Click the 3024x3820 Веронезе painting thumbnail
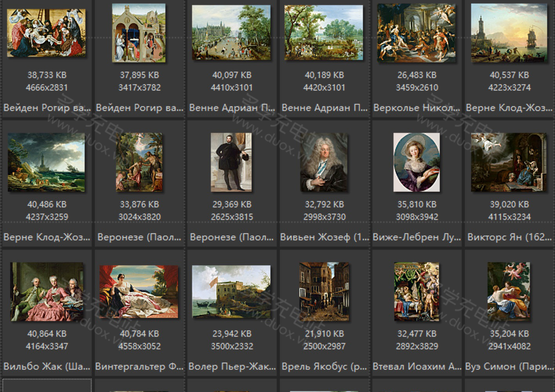 (x=139, y=162)
